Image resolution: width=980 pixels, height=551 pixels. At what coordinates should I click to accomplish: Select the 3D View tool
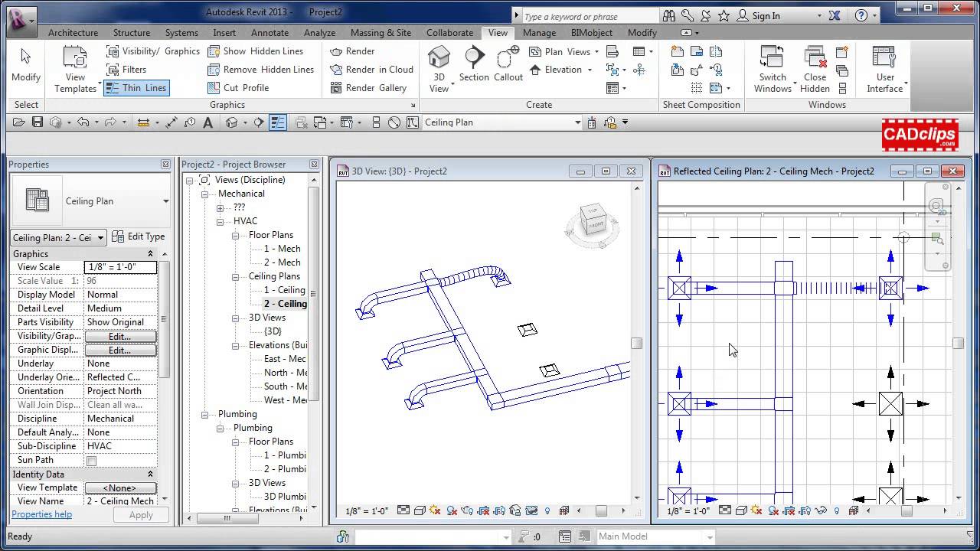[439, 66]
